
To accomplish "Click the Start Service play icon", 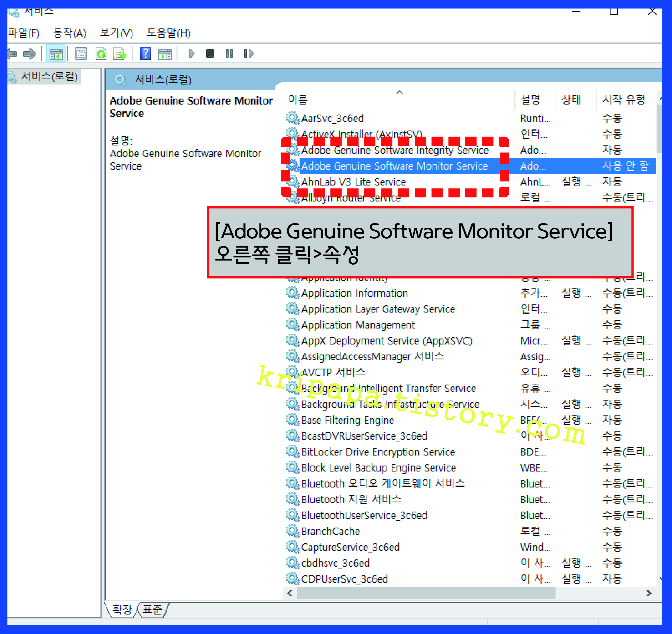I will [192, 54].
